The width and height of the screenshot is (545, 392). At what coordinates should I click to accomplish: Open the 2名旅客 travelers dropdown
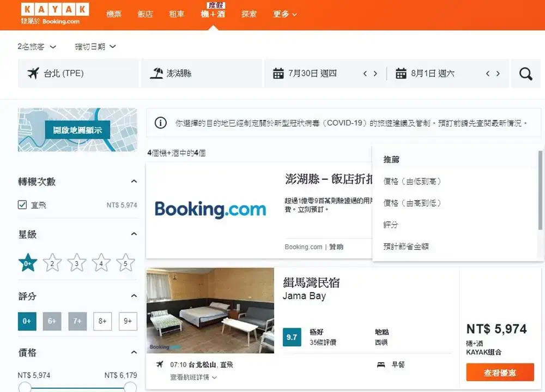pos(37,47)
